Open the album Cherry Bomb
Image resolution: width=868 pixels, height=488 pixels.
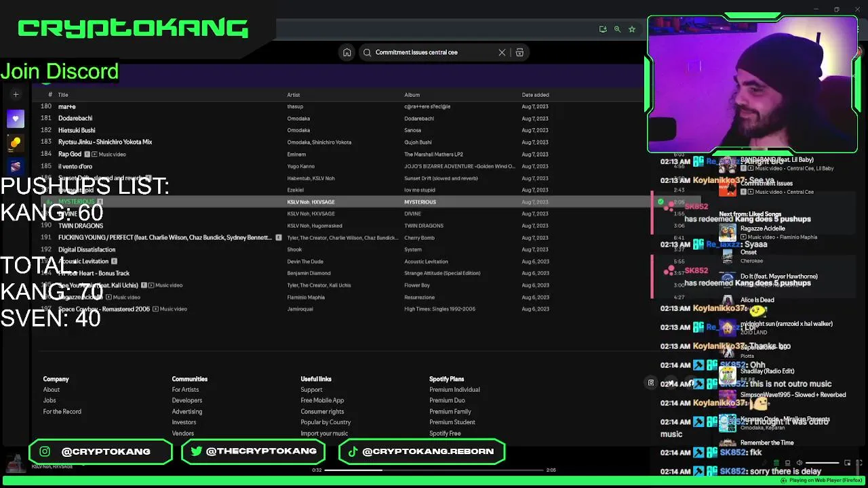[x=420, y=238]
